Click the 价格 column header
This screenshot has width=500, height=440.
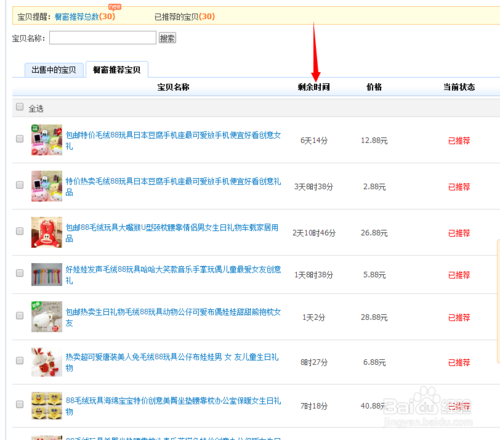[x=374, y=87]
